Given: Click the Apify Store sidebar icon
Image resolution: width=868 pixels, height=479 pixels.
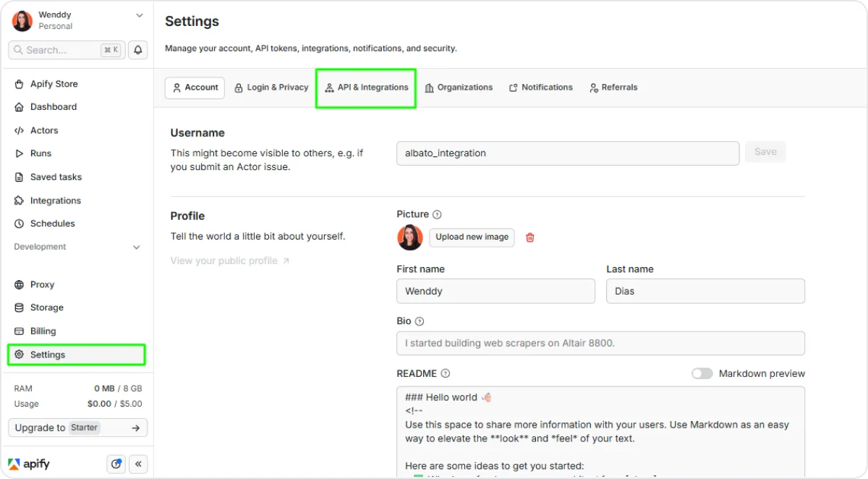Looking at the screenshot, I should (20, 84).
